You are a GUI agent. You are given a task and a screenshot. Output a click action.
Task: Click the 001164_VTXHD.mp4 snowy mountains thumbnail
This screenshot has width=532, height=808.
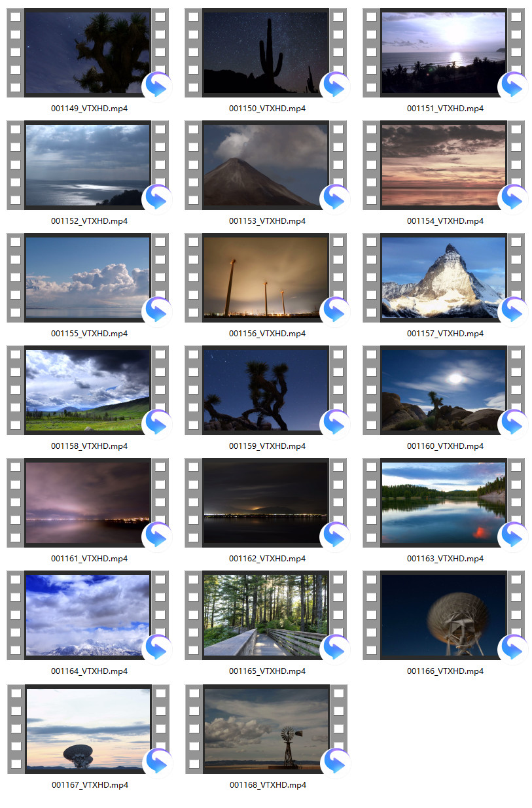[x=88, y=615]
